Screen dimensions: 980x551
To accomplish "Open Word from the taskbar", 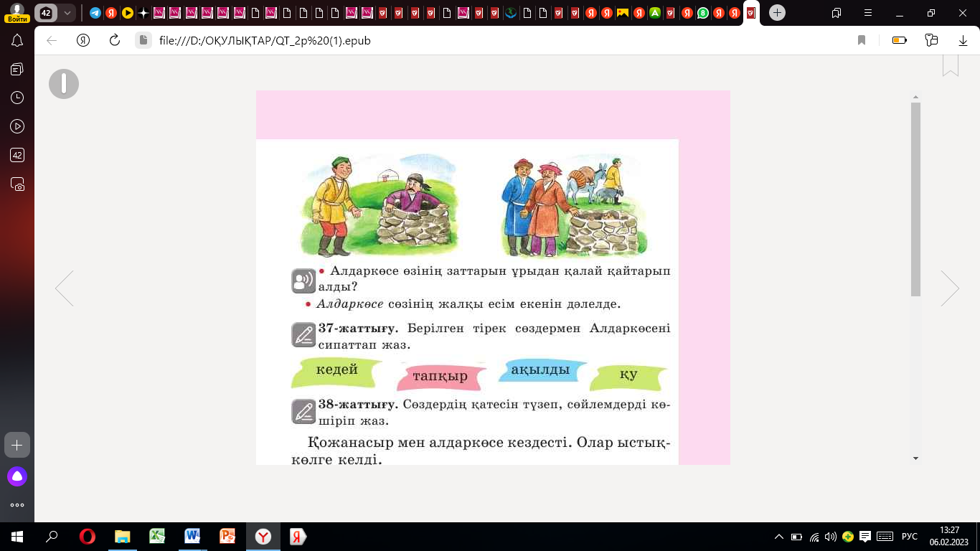I will point(192,537).
